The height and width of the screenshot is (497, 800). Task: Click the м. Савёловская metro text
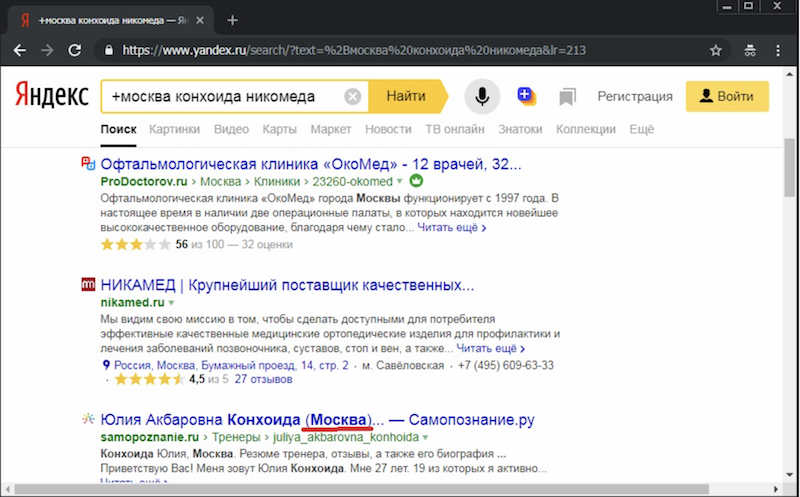(403, 365)
